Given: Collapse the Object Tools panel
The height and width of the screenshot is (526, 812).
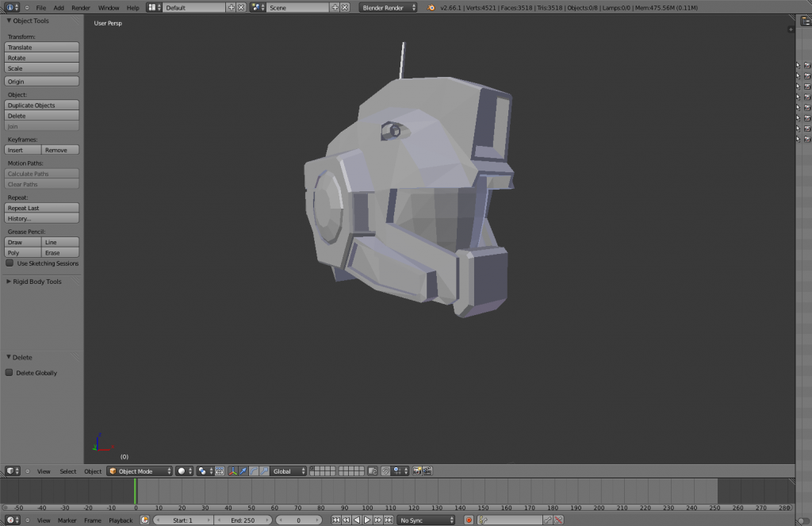Looking at the screenshot, I should coord(9,20).
